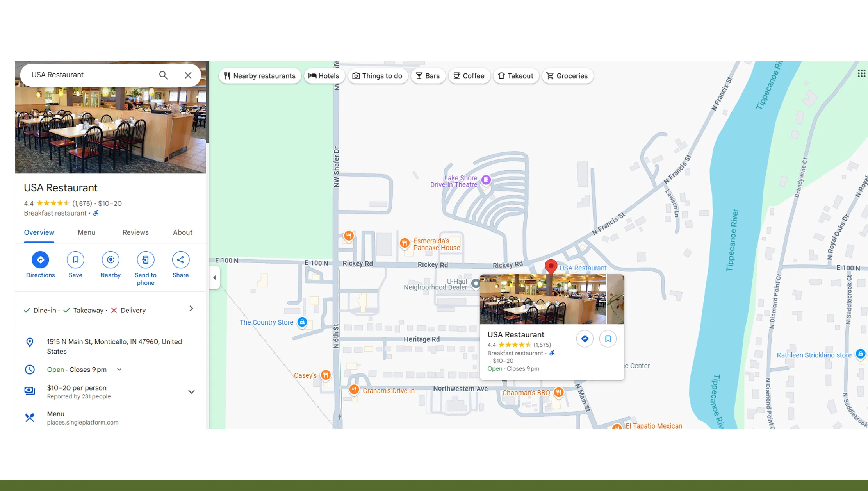The width and height of the screenshot is (868, 491).
Task: Expand the $10–20 per person price details
Action: 191,392
